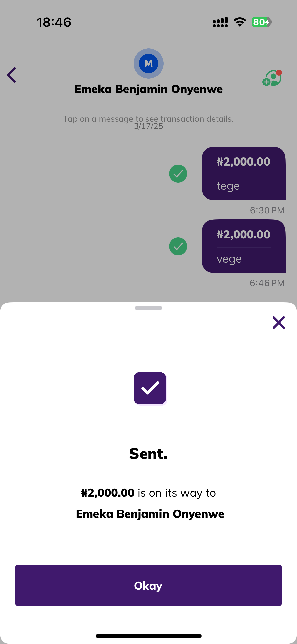Tap the cellular signal bars
The image size is (297, 644).
click(220, 22)
